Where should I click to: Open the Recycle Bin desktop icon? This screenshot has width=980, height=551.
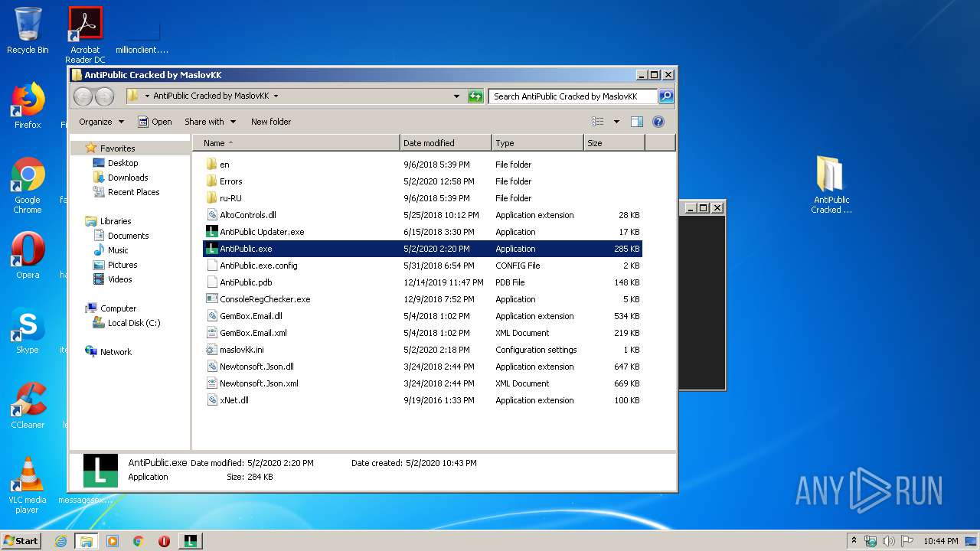[28, 31]
